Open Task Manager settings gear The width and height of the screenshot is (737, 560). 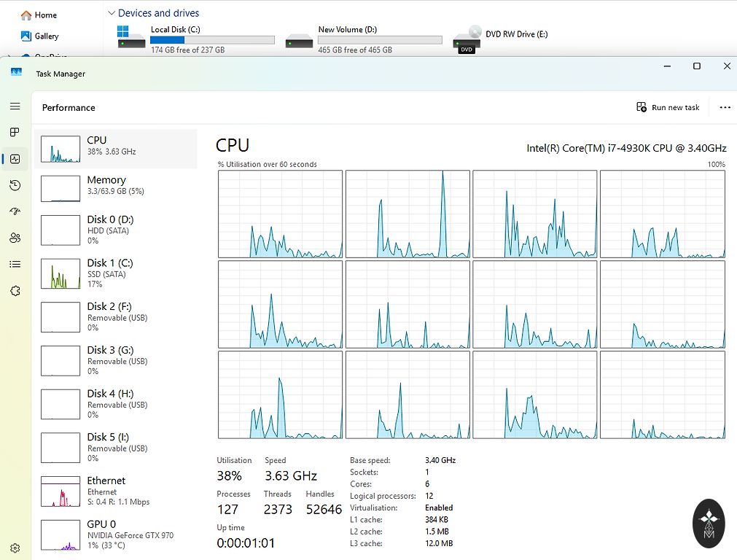point(15,548)
